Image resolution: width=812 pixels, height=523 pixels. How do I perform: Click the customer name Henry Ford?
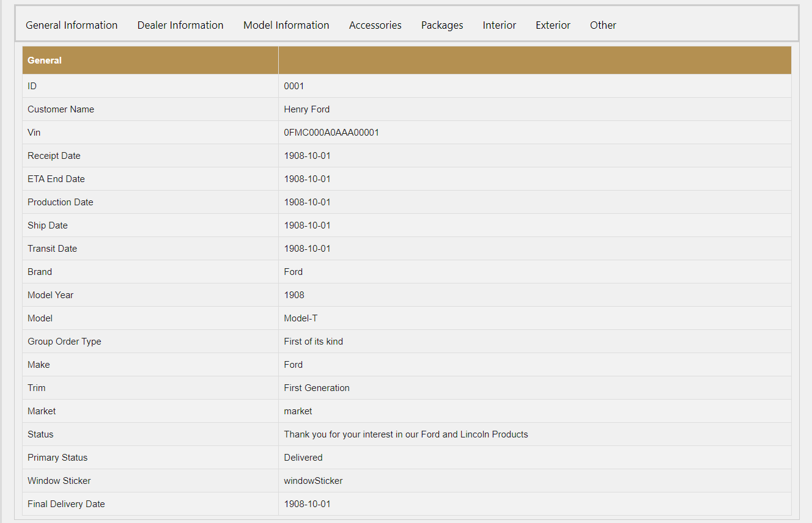click(307, 109)
